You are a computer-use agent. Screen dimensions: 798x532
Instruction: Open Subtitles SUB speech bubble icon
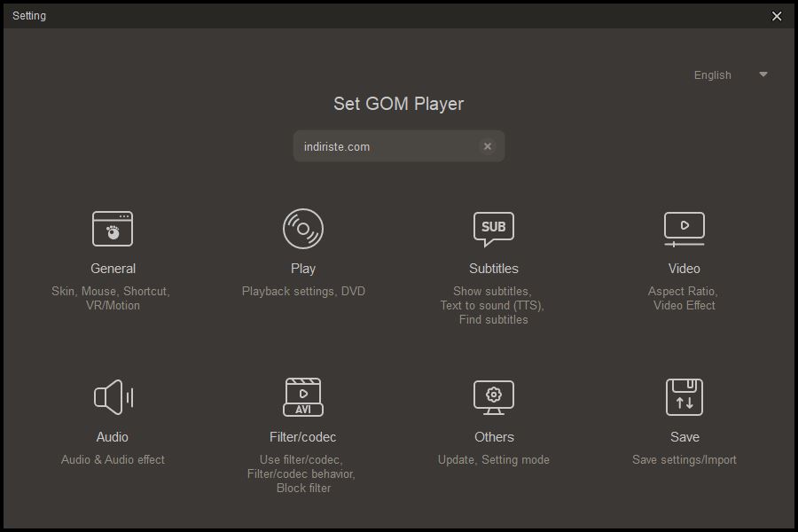(x=494, y=229)
